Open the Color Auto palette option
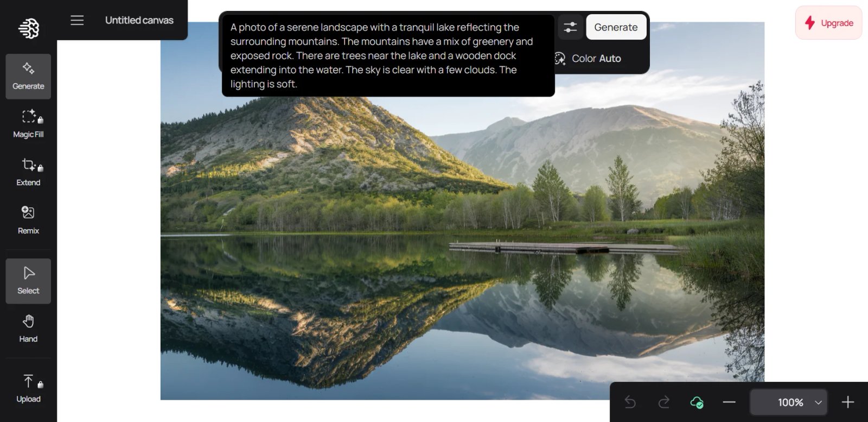 click(588, 59)
